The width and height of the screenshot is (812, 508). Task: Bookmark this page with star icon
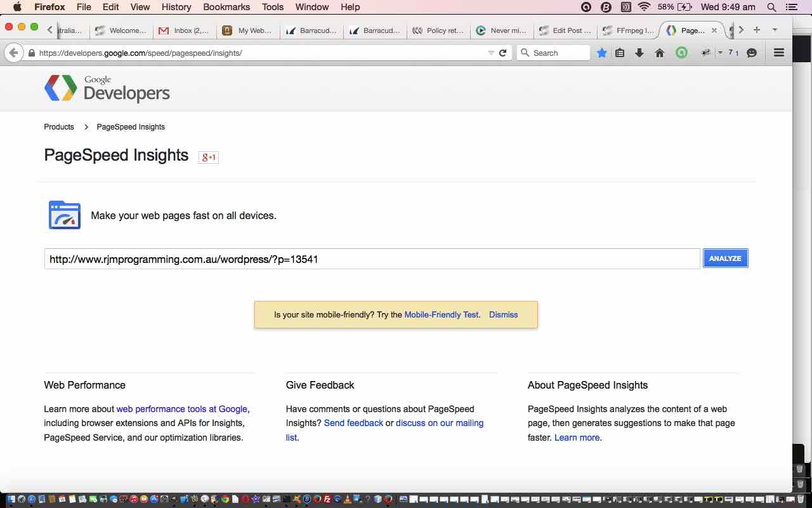click(602, 53)
